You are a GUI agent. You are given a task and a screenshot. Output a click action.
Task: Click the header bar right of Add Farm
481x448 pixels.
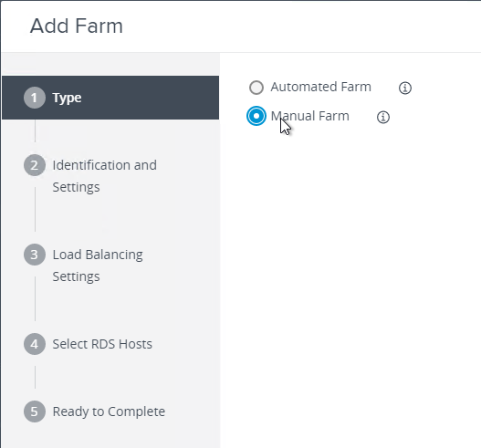[300, 26]
